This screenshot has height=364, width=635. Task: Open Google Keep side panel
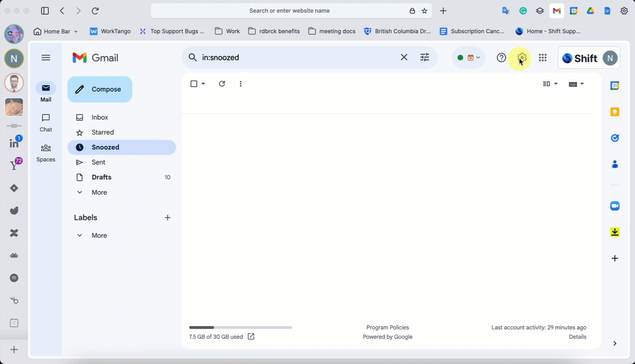click(x=615, y=112)
